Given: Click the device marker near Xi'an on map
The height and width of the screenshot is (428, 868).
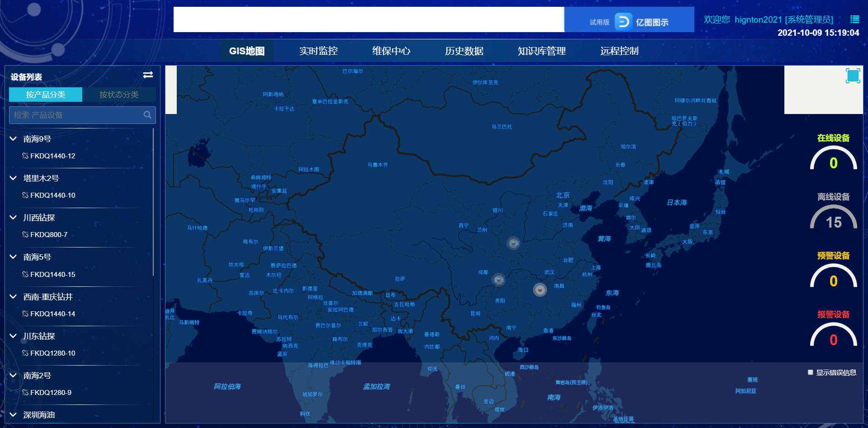Looking at the screenshot, I should click(x=513, y=243).
